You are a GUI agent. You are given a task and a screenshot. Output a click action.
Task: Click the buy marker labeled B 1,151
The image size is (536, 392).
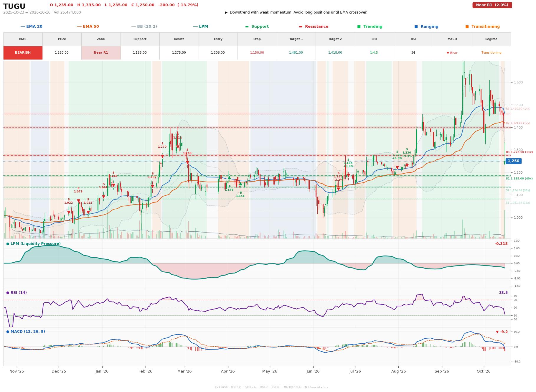240,184
